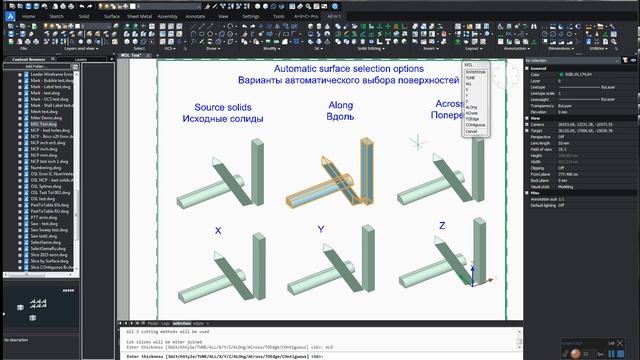Select the Rectangle tool in Draw panel
The image size is (640, 360).
202,34
